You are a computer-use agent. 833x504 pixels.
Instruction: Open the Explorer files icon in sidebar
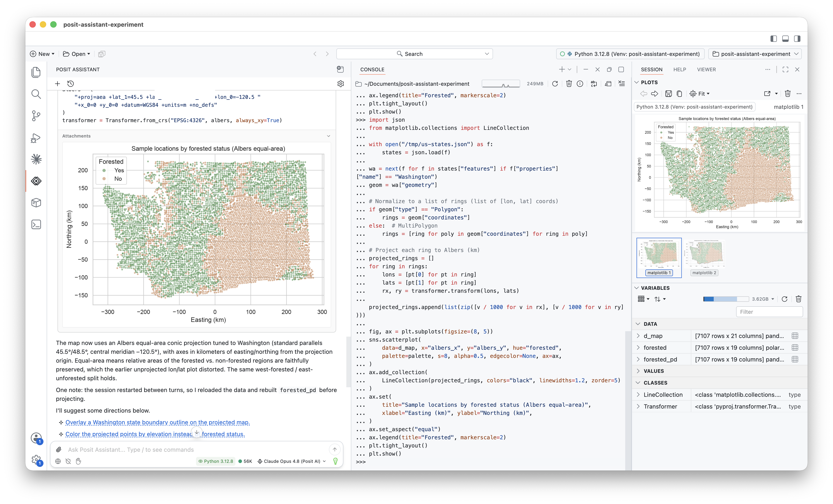[36, 72]
